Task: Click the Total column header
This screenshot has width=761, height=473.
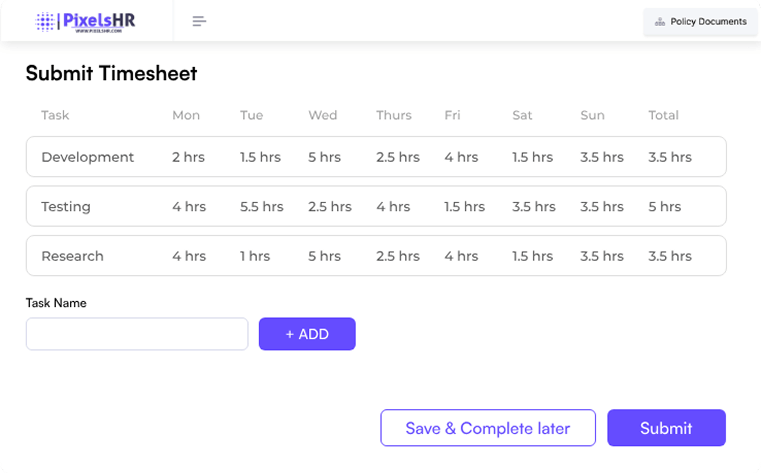Action: point(663,115)
